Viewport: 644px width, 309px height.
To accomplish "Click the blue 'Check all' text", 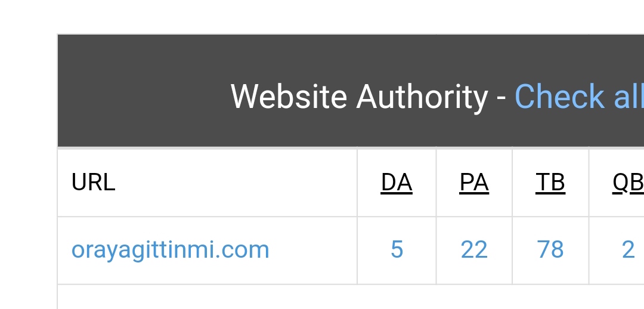I will pos(579,97).
